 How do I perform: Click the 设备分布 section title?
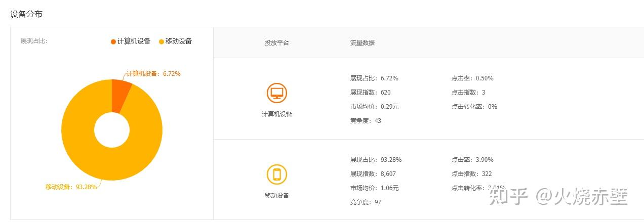point(26,14)
